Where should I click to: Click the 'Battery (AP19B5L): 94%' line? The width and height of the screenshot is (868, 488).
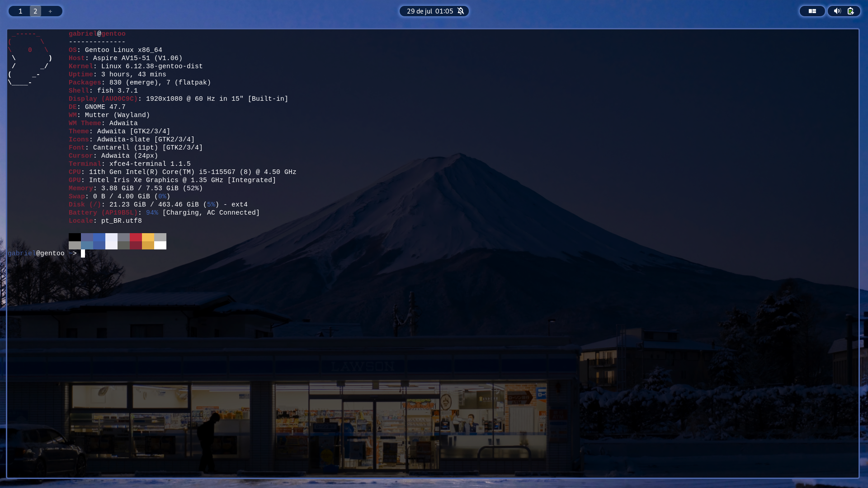164,213
